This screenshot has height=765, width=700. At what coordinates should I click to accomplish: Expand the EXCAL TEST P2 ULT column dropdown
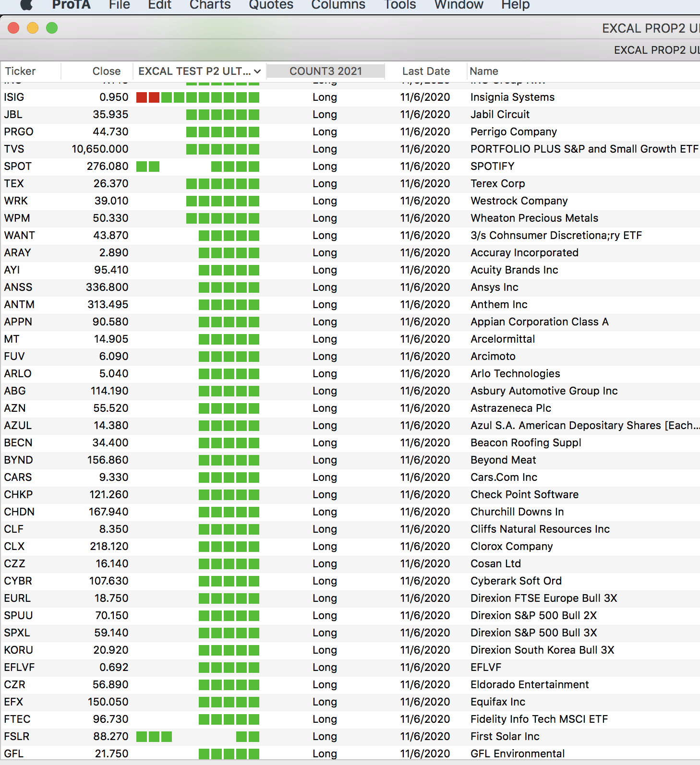click(x=257, y=72)
